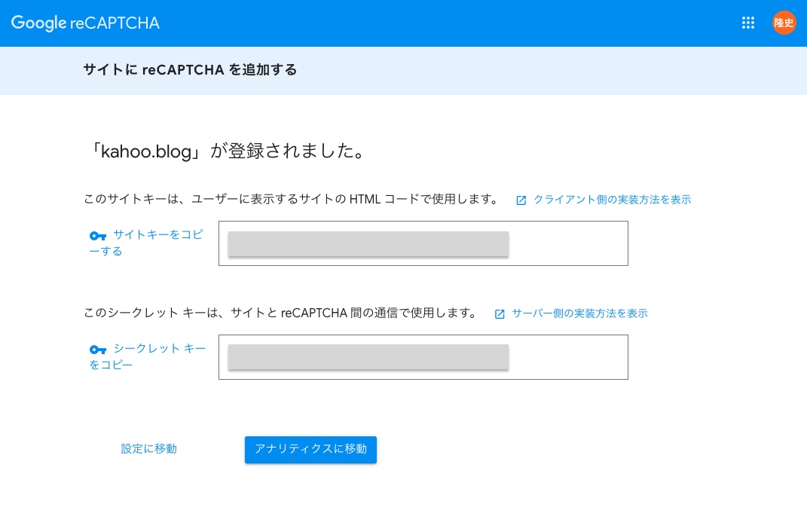Click the Google reCAPTCHA logo
This screenshot has height=532, width=807.
click(85, 23)
